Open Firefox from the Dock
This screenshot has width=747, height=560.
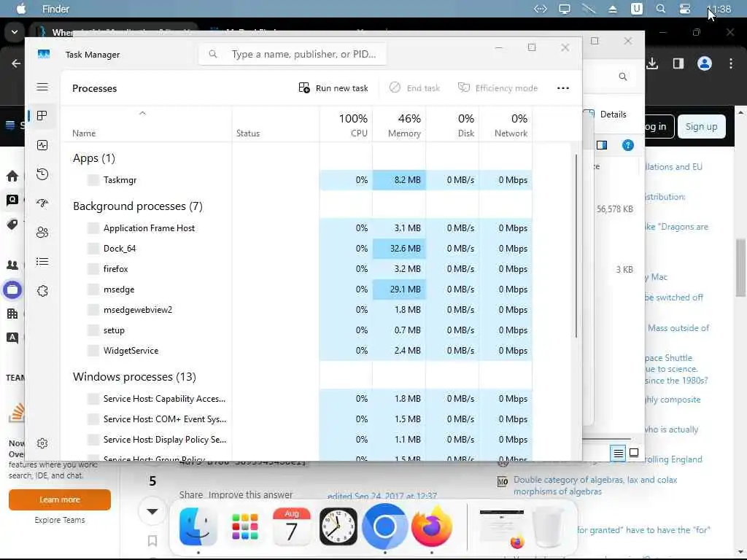(x=432, y=526)
